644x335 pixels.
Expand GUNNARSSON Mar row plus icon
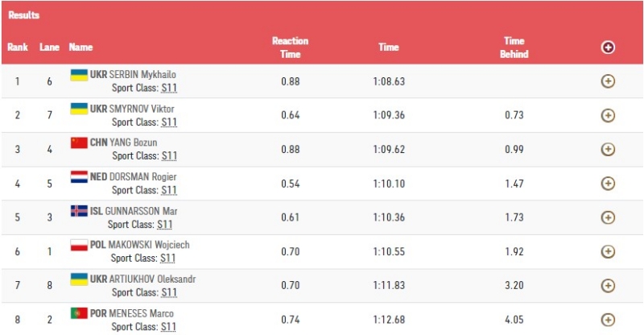point(608,217)
